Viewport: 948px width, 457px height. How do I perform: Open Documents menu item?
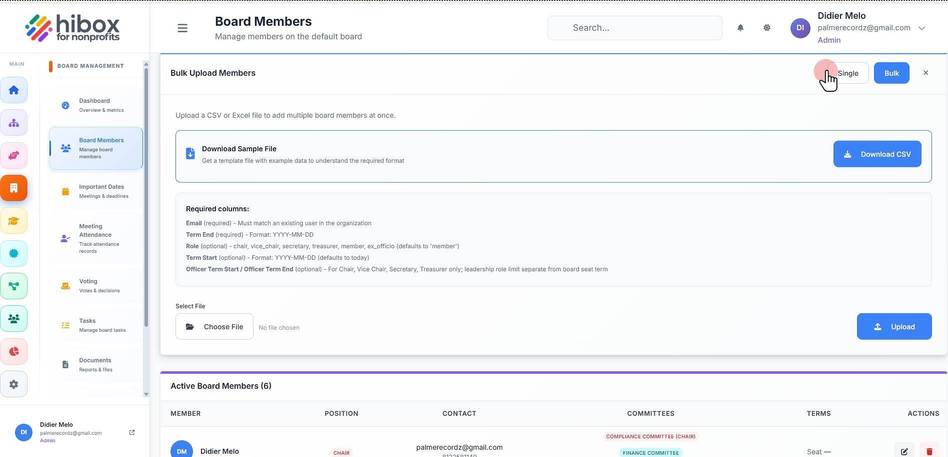point(96,364)
